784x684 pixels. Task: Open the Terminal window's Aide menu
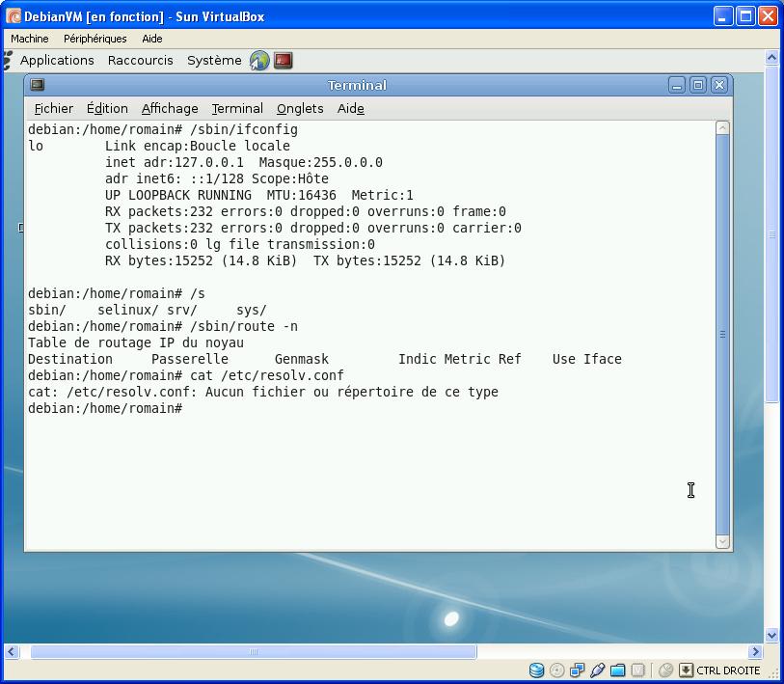tap(350, 109)
